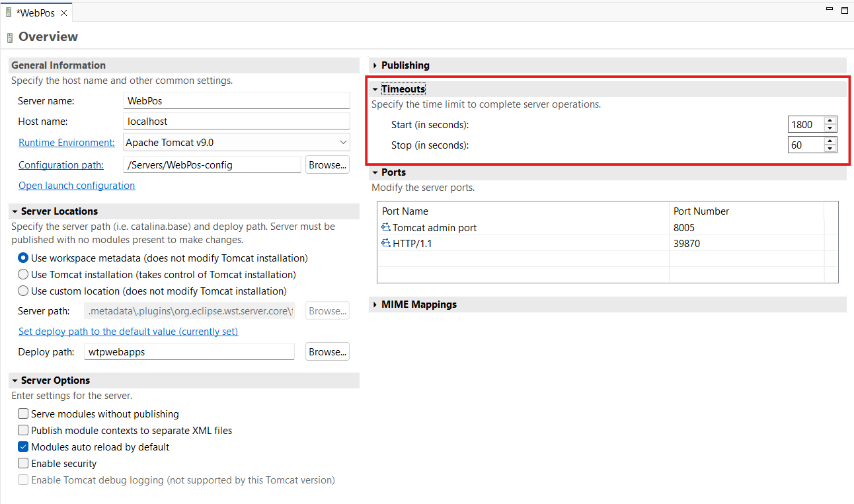854x504 pixels.
Task: Select 'Use custom location' radio button
Action: coord(23,291)
